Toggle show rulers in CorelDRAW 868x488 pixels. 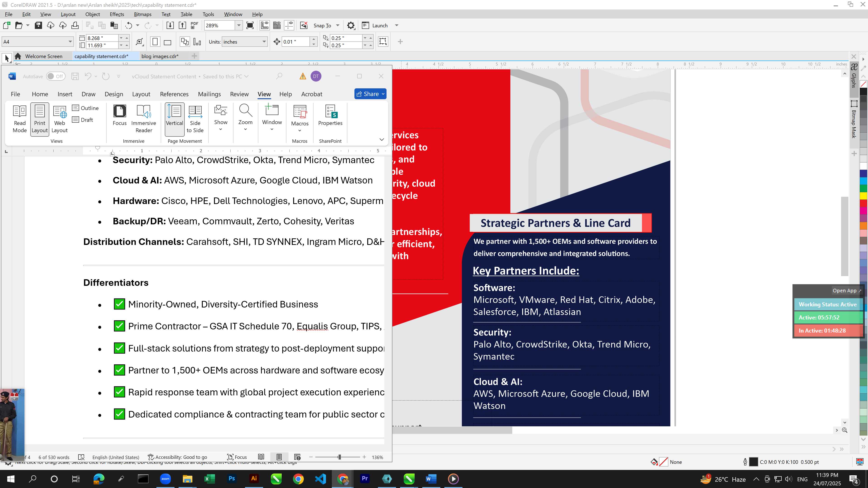coord(265,25)
